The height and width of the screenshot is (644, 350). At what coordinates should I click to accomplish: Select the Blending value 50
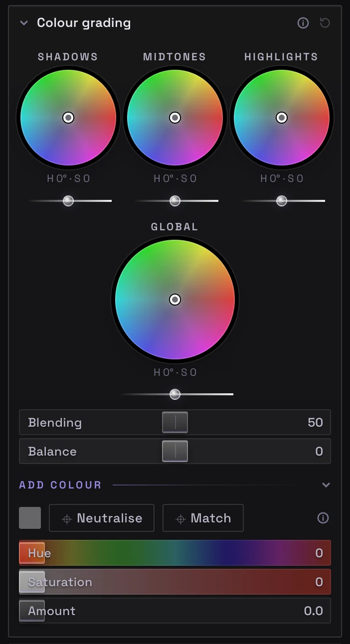[x=316, y=423]
